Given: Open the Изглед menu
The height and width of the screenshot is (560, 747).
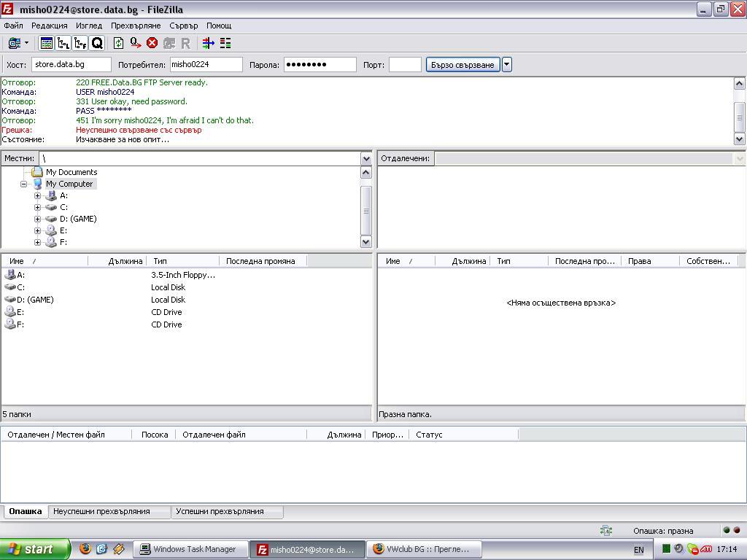Looking at the screenshot, I should [89, 26].
